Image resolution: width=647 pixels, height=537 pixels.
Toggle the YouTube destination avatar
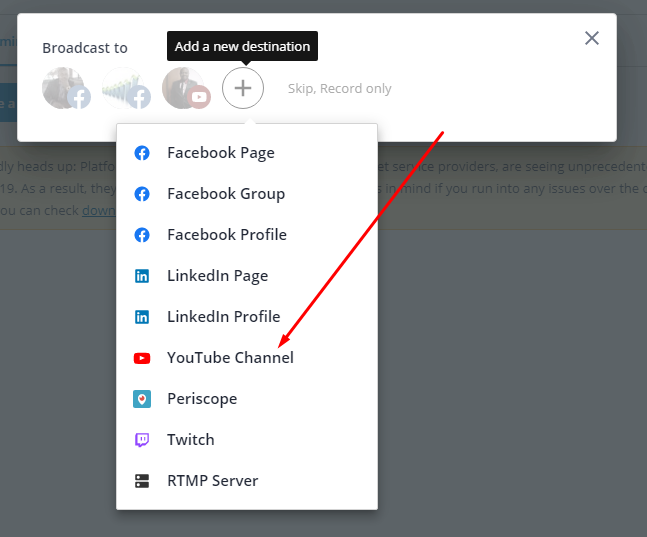184,88
